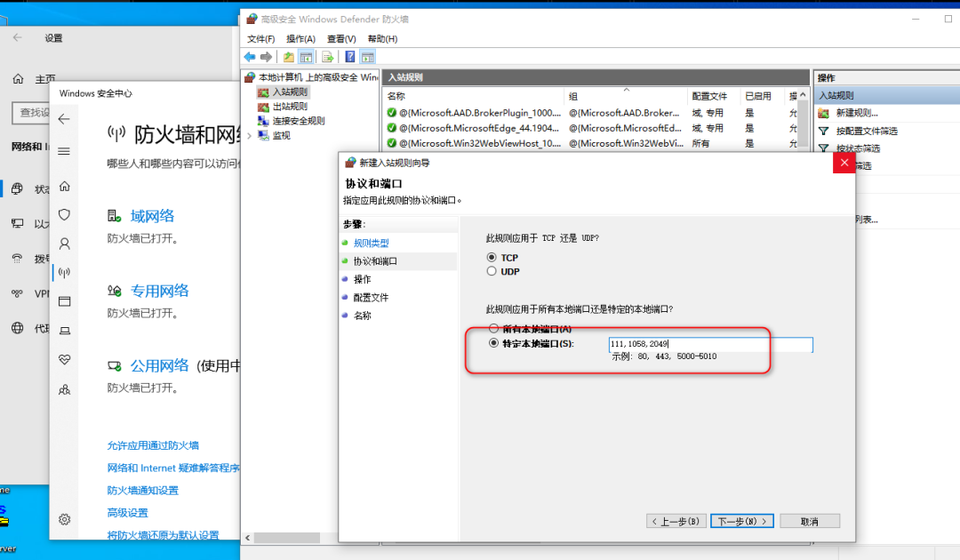Select 协议和端口 step in wizard
Screen dimensions: 960x560
[375, 261]
